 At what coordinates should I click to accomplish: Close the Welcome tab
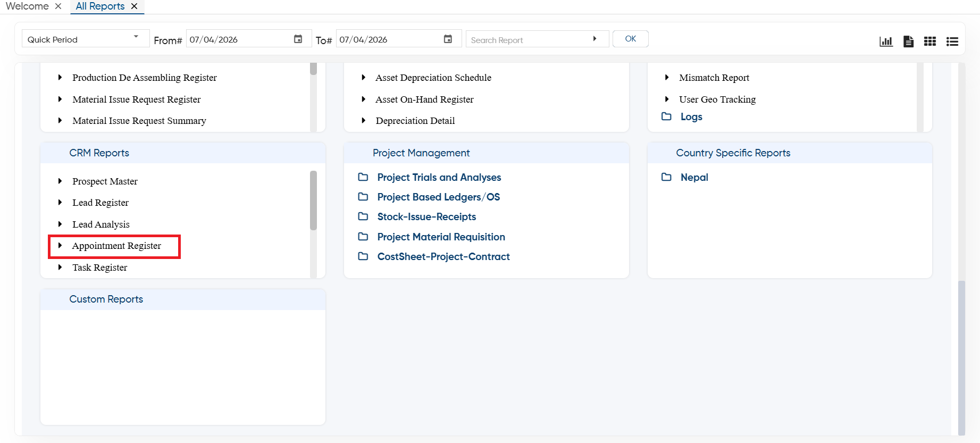tap(58, 6)
